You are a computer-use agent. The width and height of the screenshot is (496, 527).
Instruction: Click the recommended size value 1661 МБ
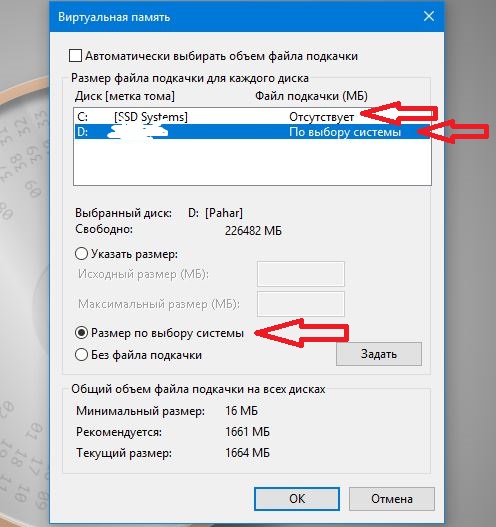click(247, 432)
